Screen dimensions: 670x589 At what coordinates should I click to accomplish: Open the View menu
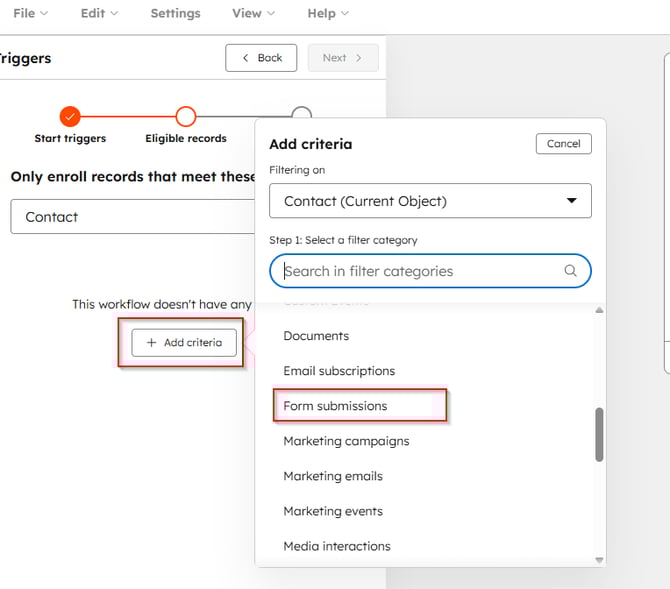coord(253,13)
